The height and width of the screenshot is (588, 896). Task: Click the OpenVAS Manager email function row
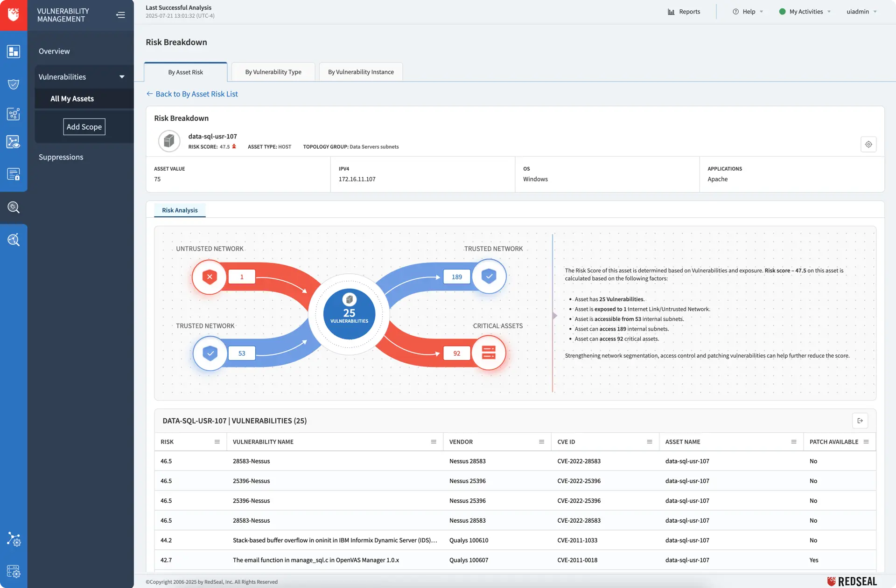(x=515, y=560)
